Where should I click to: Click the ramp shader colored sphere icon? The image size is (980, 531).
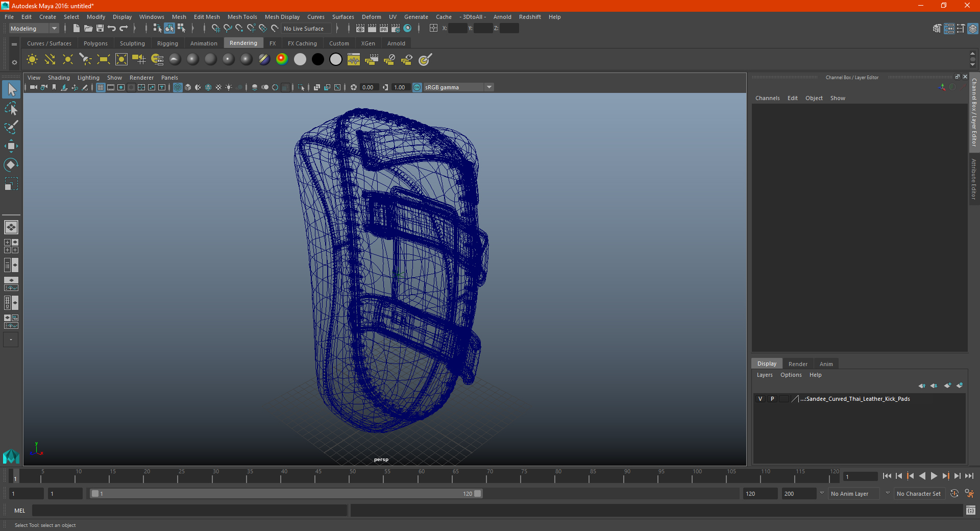(x=282, y=60)
